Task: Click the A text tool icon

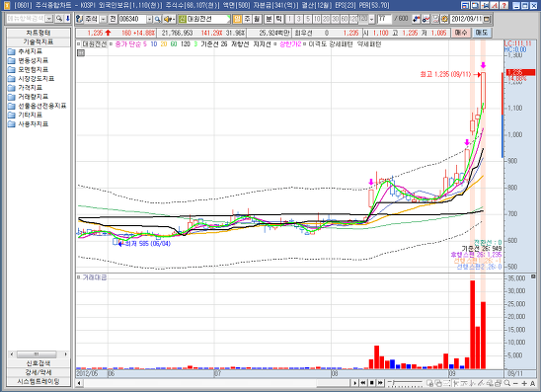Action: tap(533, 383)
